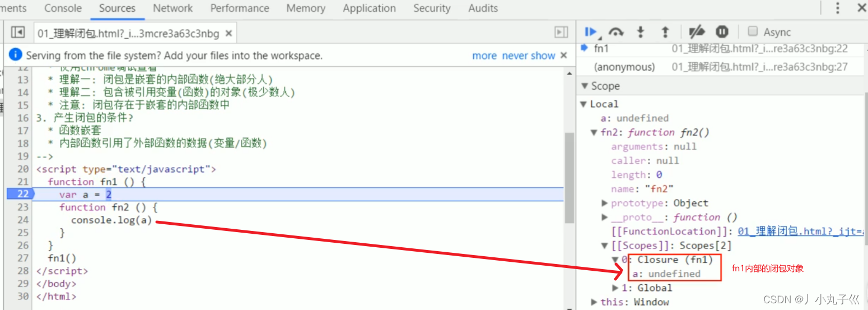The height and width of the screenshot is (310, 868).
Task: Enable the Async checkbox
Action: pos(753,31)
